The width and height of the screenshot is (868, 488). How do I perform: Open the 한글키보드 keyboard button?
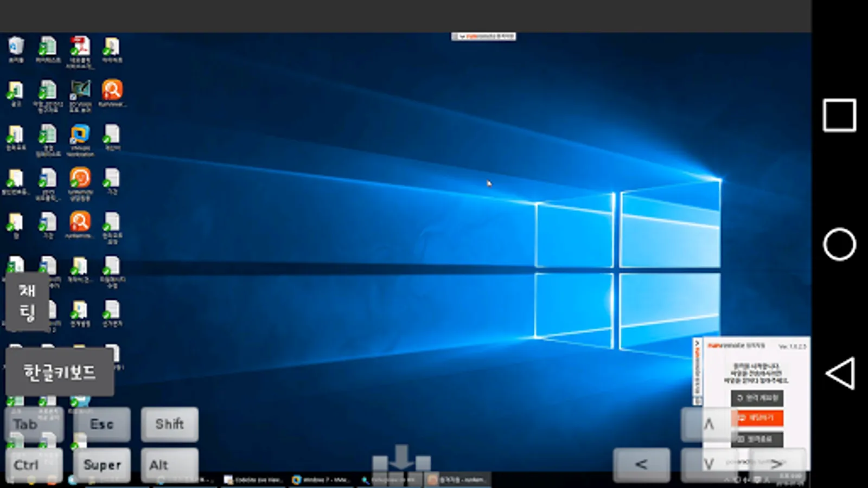point(60,372)
